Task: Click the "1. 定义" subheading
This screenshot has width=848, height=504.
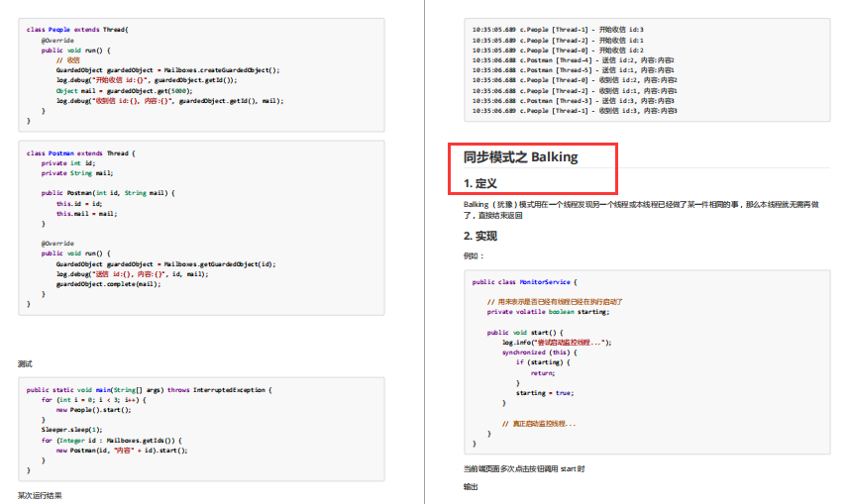Action: (480, 183)
